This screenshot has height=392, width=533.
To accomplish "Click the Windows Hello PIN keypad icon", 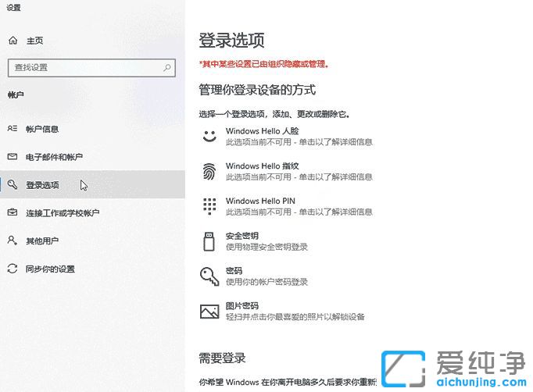I will click(x=209, y=206).
